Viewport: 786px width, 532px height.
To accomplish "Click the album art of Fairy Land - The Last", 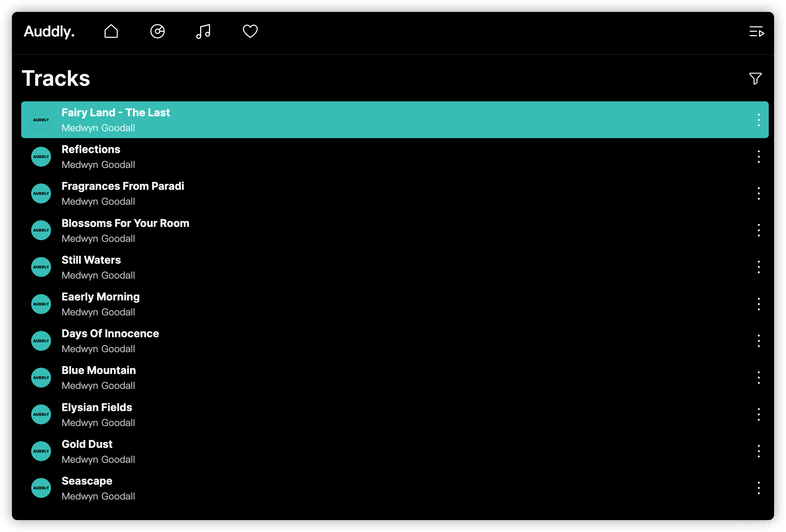I will pos(41,120).
